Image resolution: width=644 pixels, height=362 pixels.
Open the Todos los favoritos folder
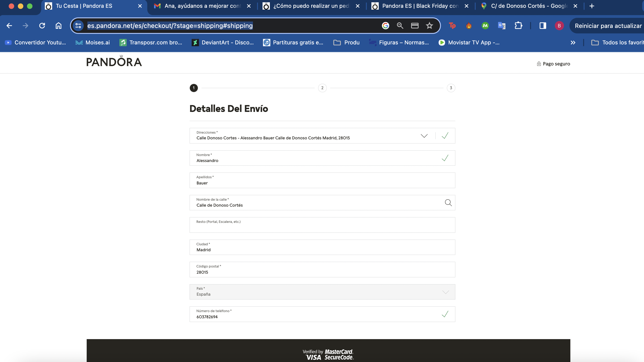pos(617,43)
